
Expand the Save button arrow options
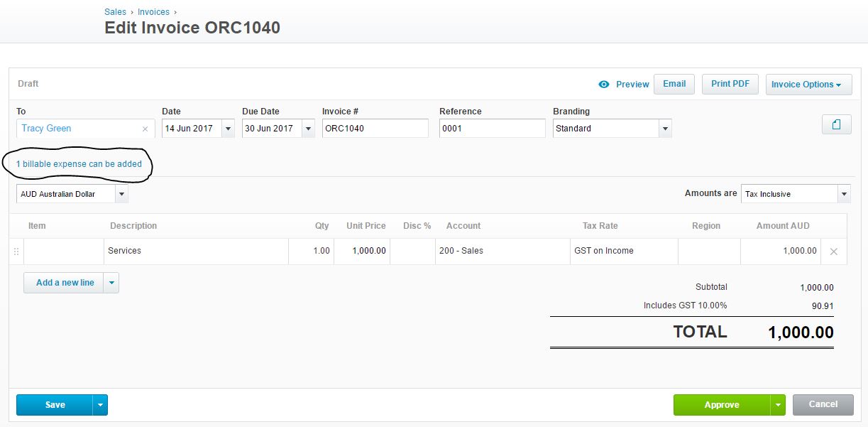pyautogui.click(x=100, y=405)
